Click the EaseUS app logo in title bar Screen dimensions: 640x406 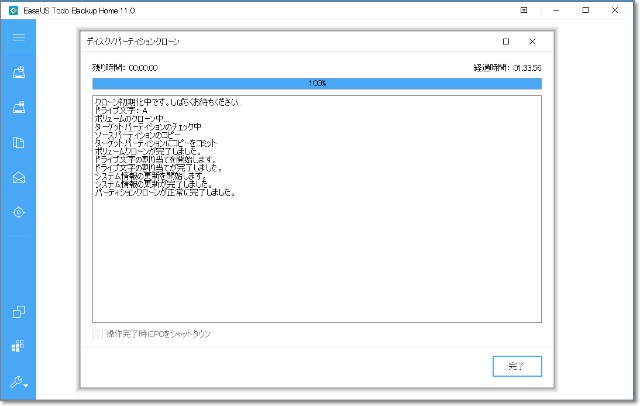click(x=11, y=10)
